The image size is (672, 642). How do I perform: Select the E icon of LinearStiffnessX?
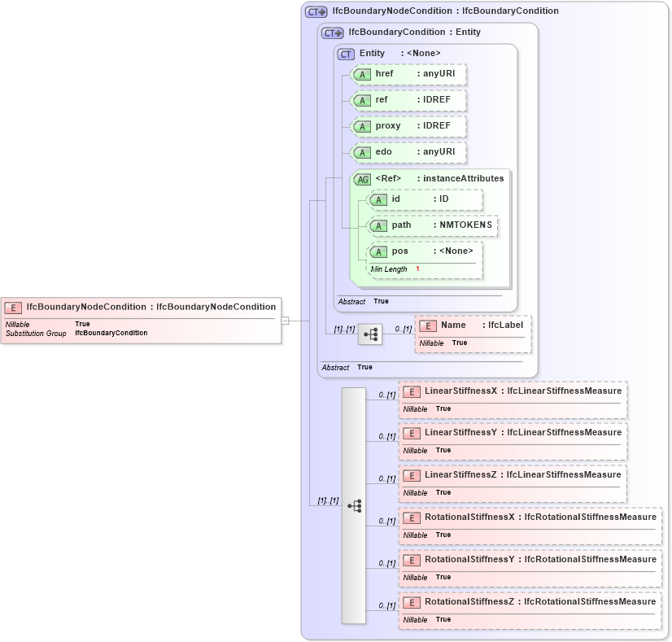point(411,391)
